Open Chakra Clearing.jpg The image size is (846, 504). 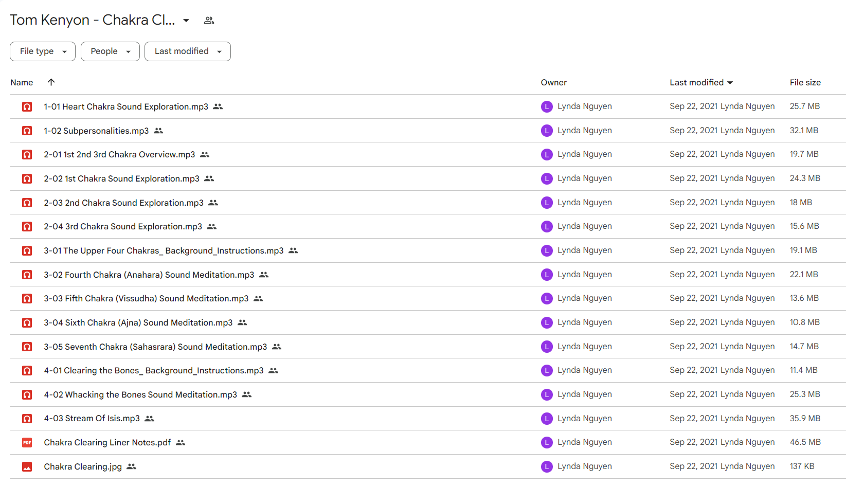point(83,466)
